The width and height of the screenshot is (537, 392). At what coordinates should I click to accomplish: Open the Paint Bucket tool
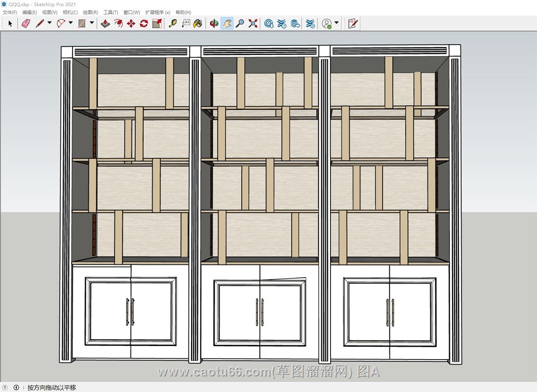point(198,23)
